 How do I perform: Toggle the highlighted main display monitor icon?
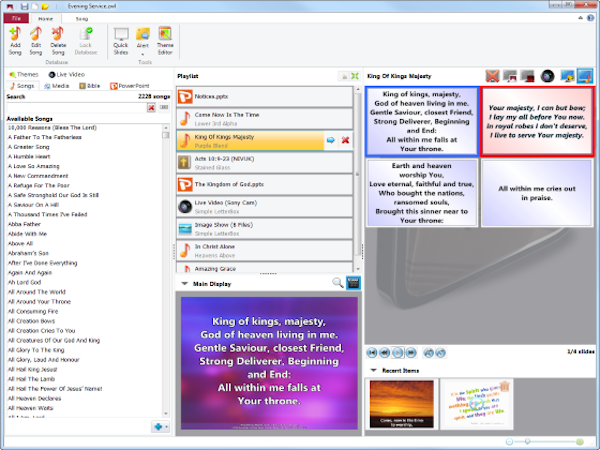coord(585,76)
